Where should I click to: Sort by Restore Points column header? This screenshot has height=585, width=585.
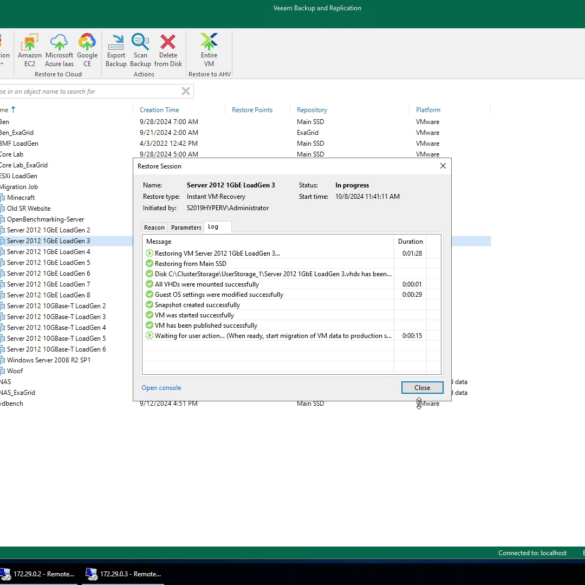[x=252, y=110]
